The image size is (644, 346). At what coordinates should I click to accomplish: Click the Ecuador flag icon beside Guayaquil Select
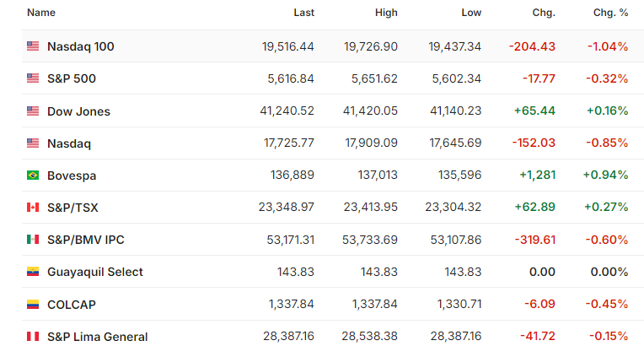[x=33, y=272]
